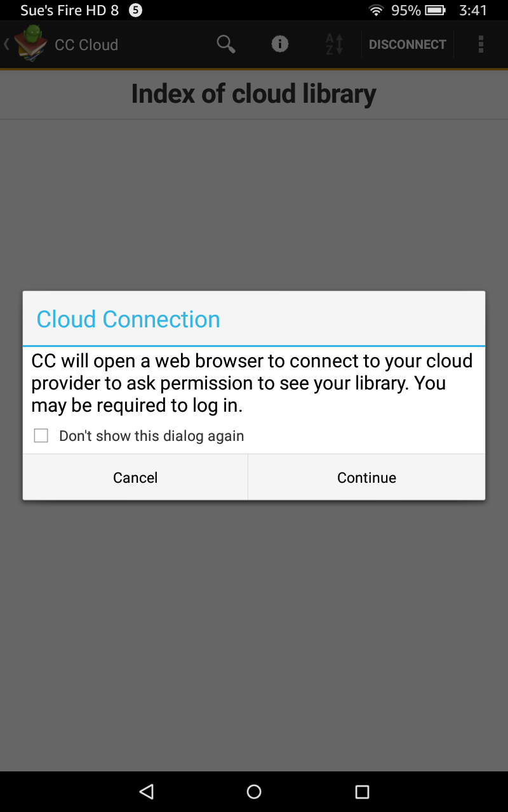
Task: Tap the "Cloud Connection" dialog title
Action: [x=128, y=319]
